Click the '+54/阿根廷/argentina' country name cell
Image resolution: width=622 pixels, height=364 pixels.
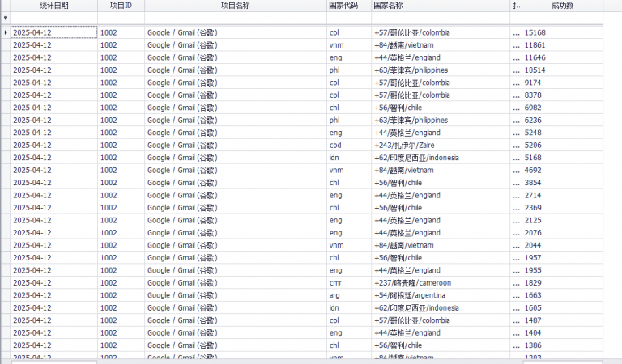tap(441, 295)
